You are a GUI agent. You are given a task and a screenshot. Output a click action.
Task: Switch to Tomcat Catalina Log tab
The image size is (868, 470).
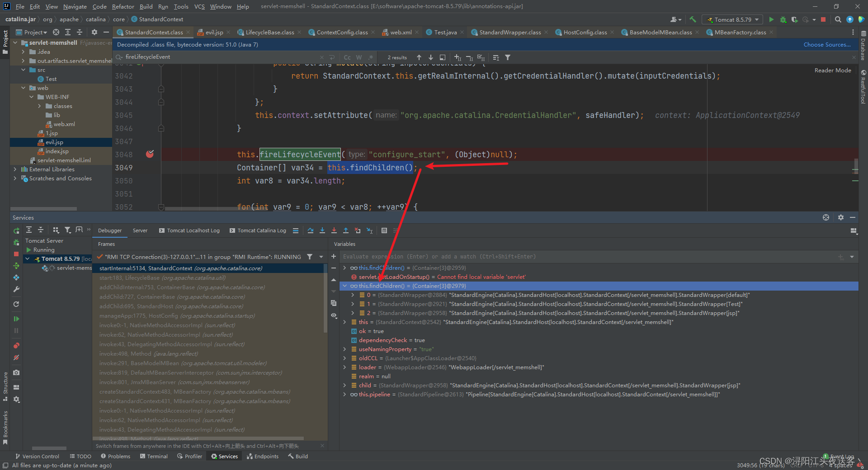[258, 230]
